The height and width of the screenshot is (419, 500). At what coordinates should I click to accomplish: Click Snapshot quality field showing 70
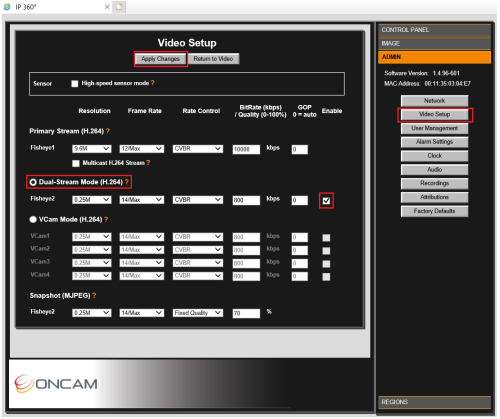246,313
